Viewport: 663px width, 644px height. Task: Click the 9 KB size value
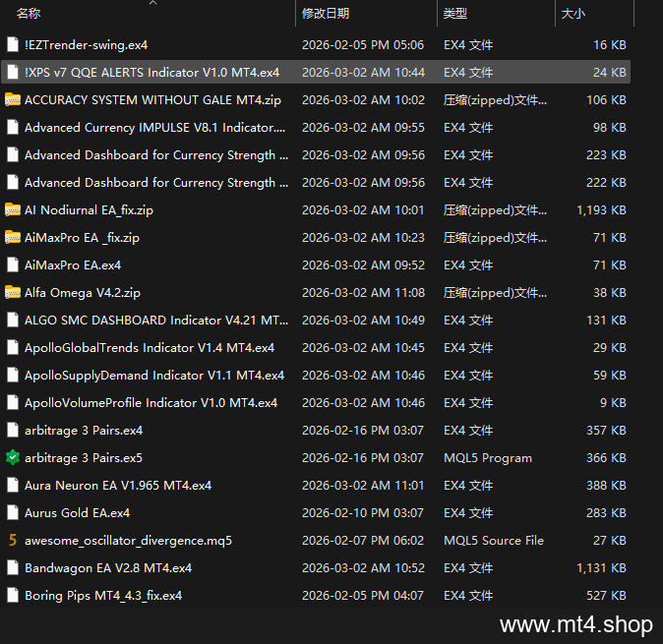click(613, 402)
